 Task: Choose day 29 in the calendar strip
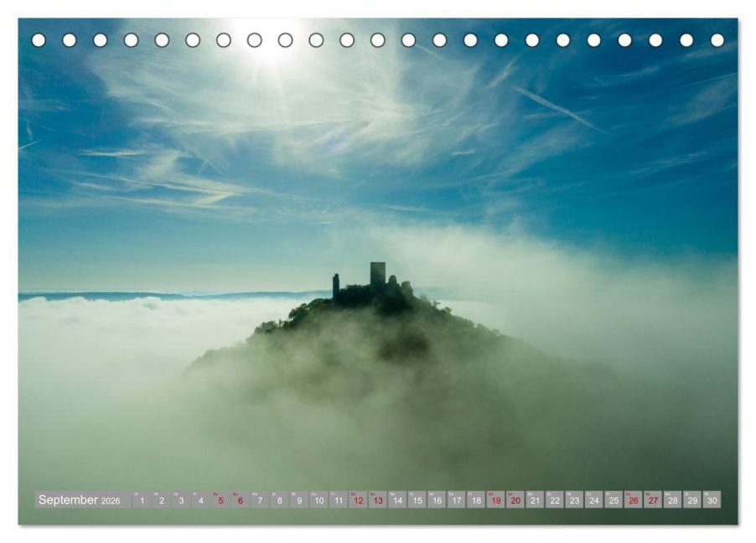(692, 499)
